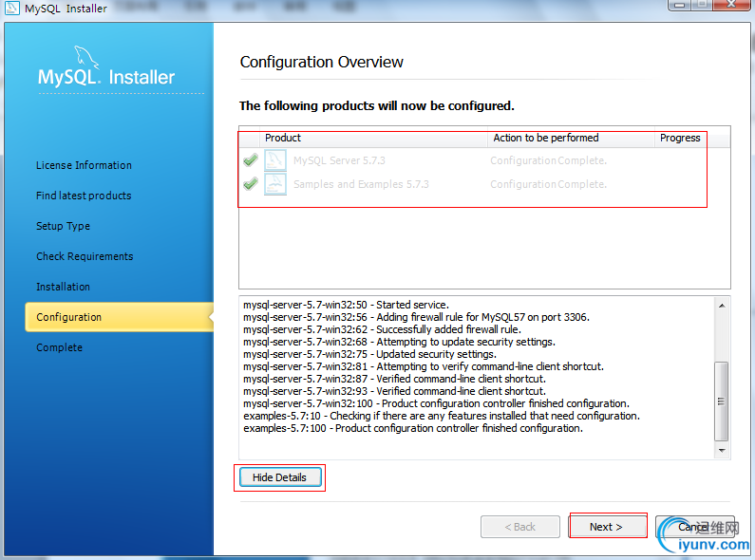Click the Cancel button
The image size is (755, 560).
pyautogui.click(x=695, y=527)
